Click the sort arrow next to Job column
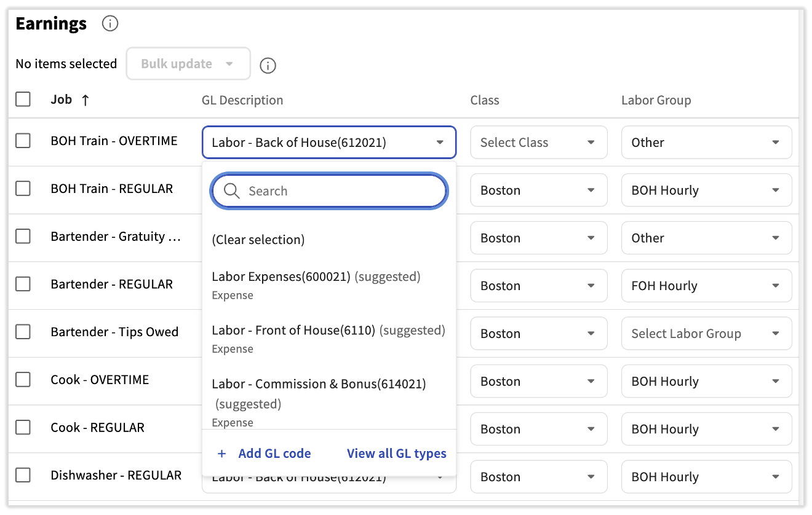The height and width of the screenshot is (515, 812). click(x=86, y=100)
